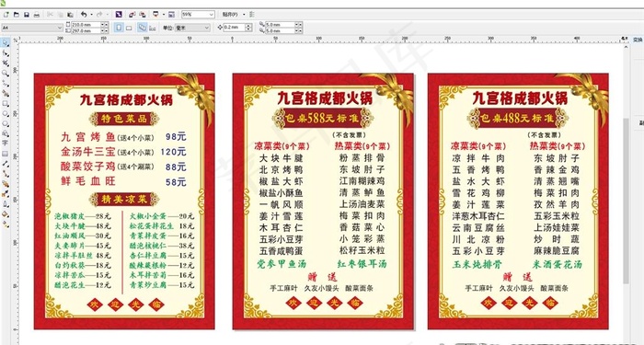This screenshot has height=345, width=644.
Task: Click the Import icon
Action: (x=132, y=15)
